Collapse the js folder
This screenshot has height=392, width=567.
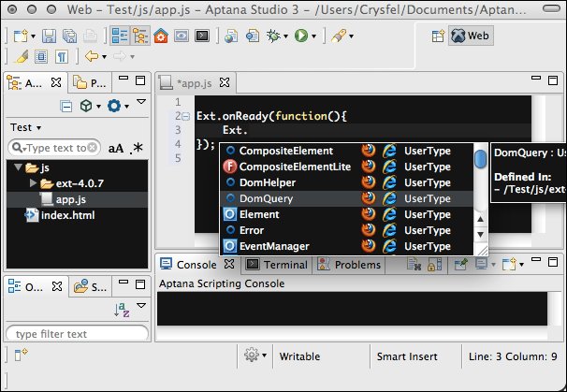pyautogui.click(x=18, y=167)
